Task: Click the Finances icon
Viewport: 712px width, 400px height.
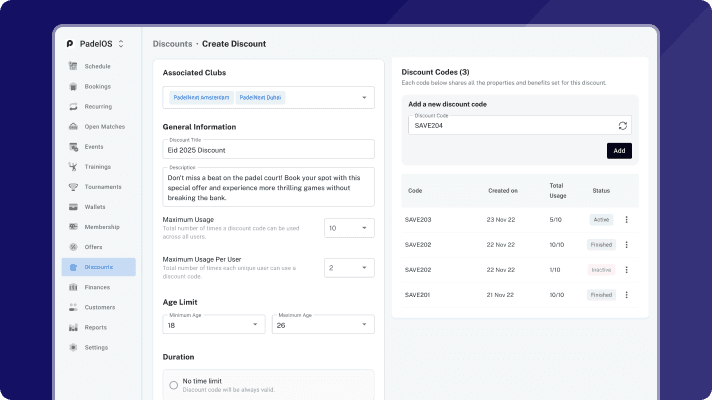Action: click(x=73, y=287)
